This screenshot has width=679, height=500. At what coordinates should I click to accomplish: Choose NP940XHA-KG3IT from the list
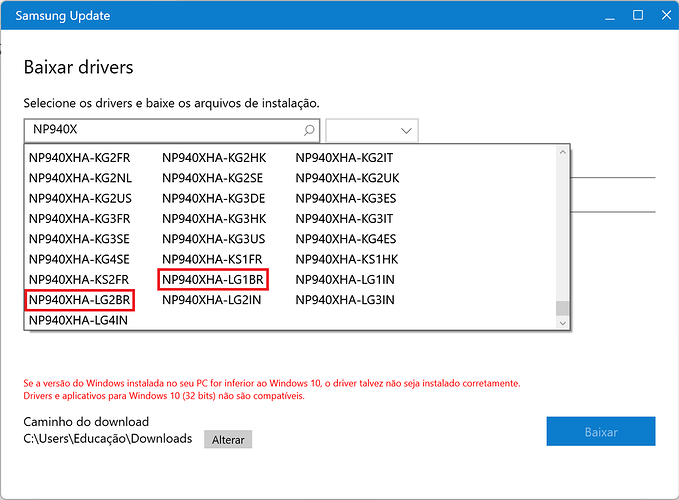tap(344, 219)
